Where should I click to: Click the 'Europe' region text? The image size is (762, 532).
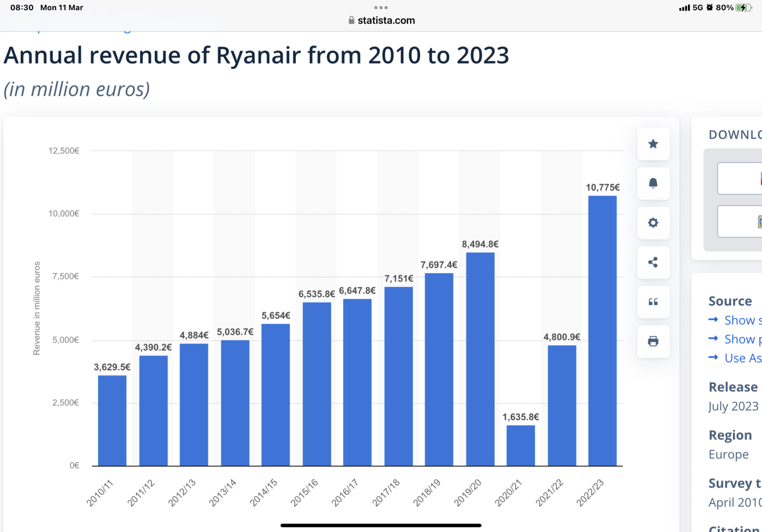point(728,454)
